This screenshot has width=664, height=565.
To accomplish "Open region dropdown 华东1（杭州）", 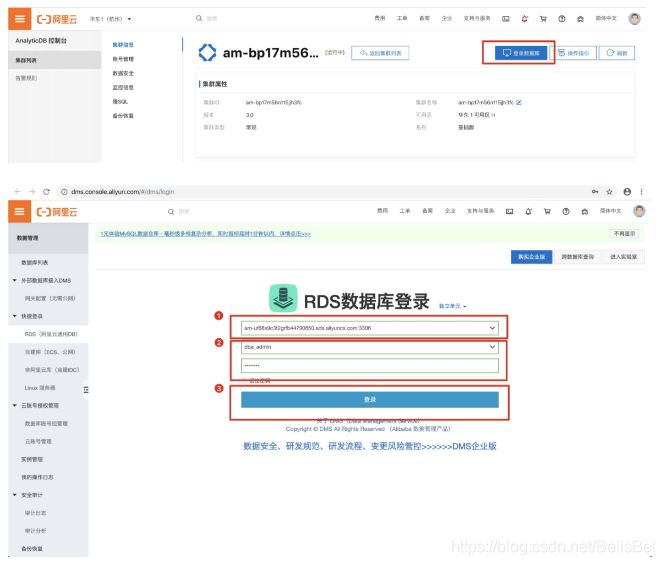I will 111,19.
